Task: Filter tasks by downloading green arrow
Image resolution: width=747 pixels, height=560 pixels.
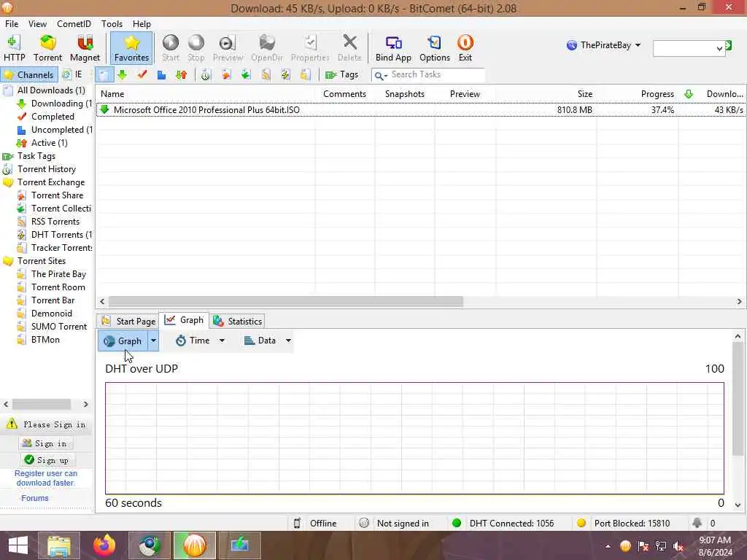Action: tap(122, 75)
